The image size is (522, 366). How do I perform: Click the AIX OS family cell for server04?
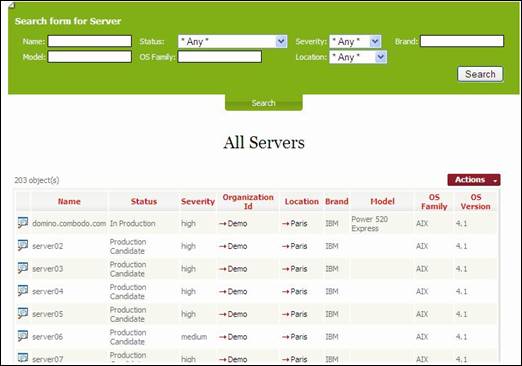point(422,291)
